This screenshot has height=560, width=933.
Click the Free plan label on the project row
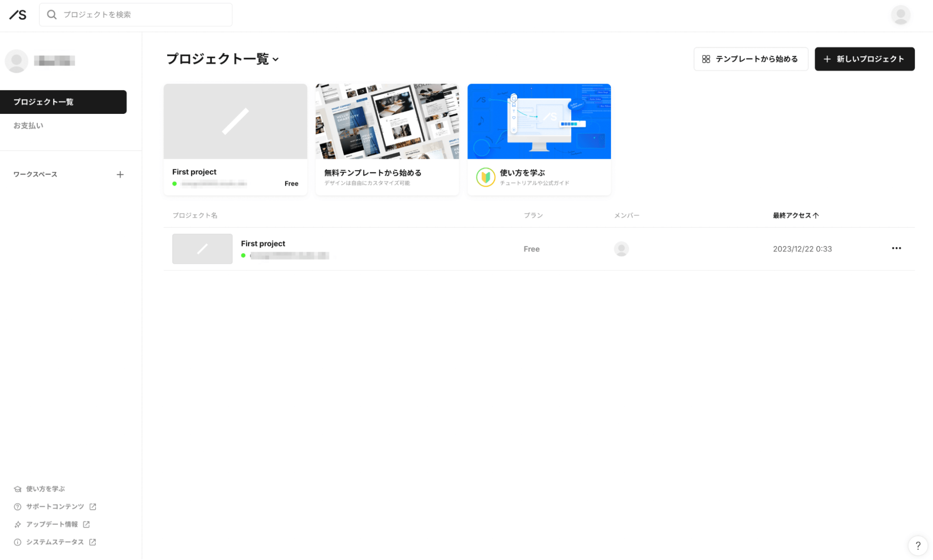click(531, 249)
